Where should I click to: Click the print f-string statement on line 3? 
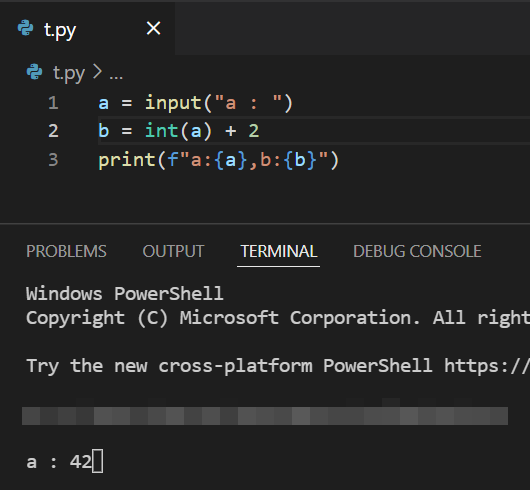(218, 160)
